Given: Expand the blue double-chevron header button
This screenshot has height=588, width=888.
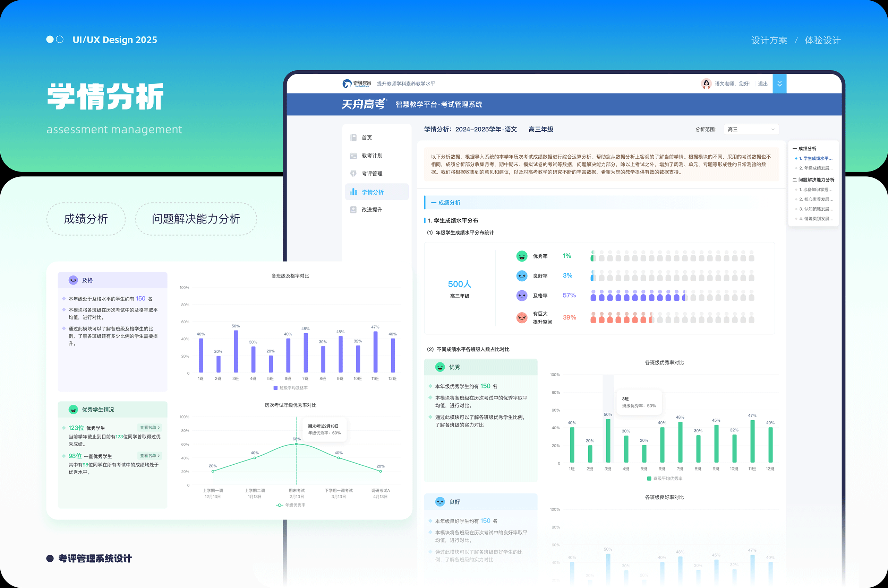Looking at the screenshot, I should tap(779, 84).
